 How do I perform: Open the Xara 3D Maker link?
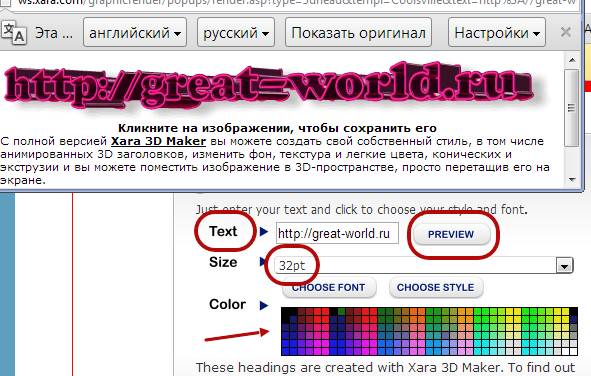click(158, 141)
